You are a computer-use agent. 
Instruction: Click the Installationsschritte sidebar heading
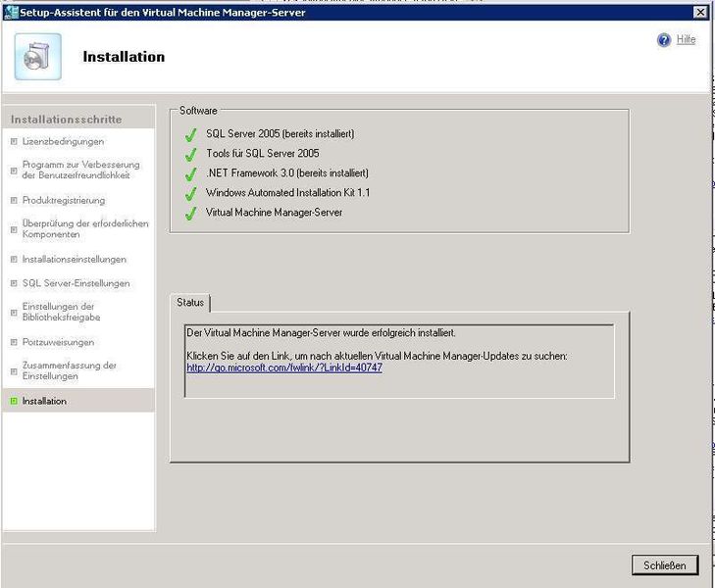click(x=67, y=120)
